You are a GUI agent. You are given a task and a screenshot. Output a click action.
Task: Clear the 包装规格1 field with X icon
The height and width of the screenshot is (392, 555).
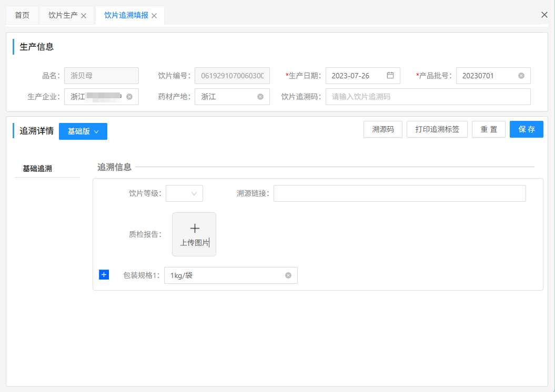click(288, 275)
